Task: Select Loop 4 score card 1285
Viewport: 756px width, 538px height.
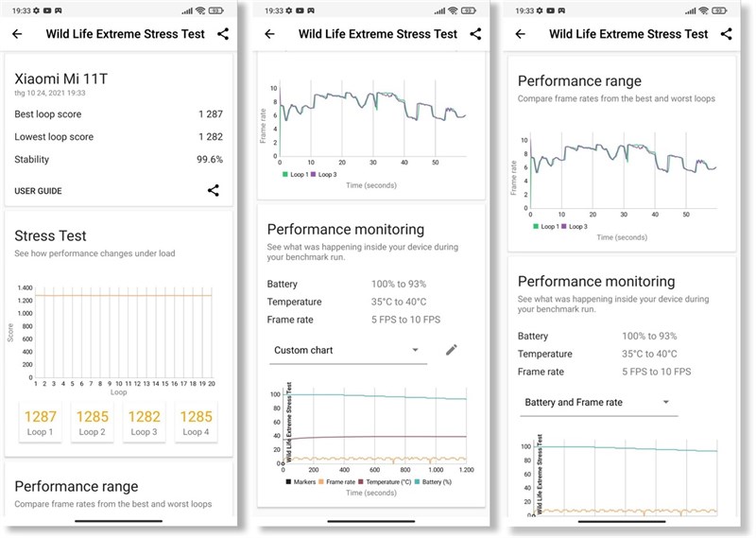Action: 196,423
